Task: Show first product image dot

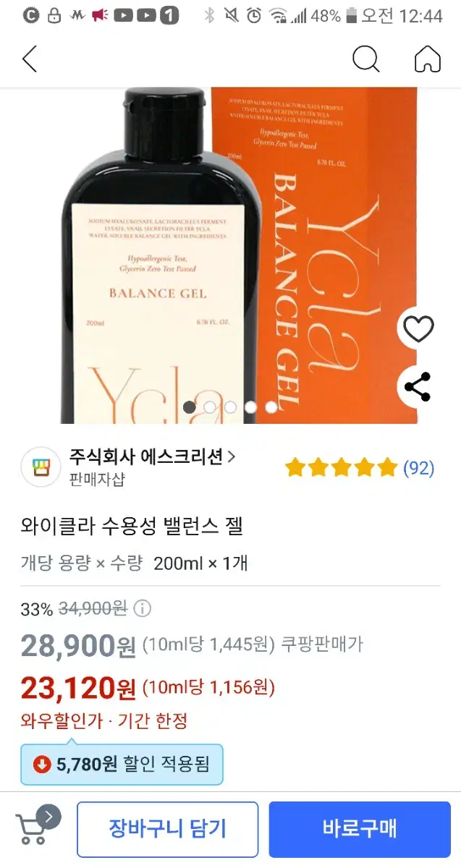Action: click(x=190, y=407)
